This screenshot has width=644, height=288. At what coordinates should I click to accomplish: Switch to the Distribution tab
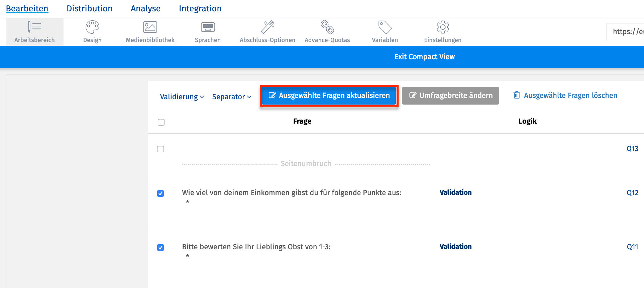point(89,9)
